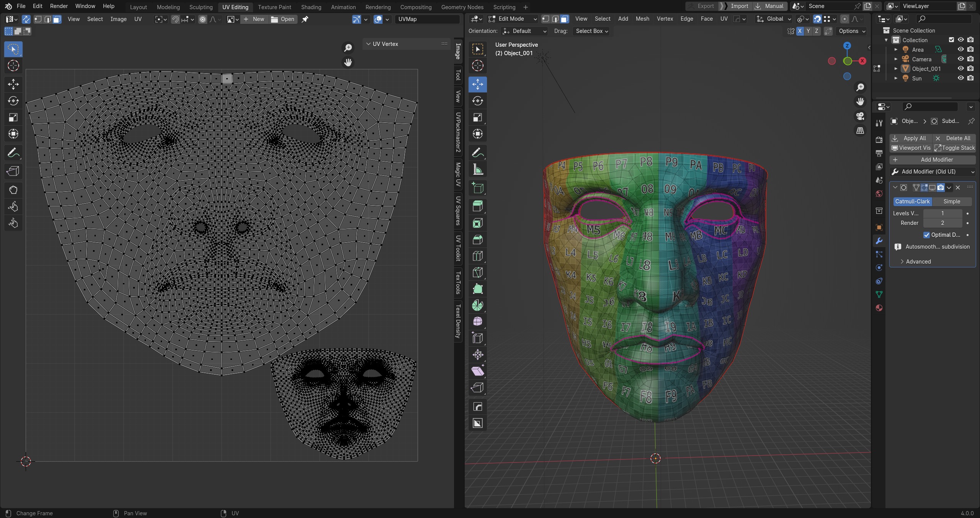Screen dimensions: 980x518
Task: Click Open image button in UV editor
Action: point(283,19)
